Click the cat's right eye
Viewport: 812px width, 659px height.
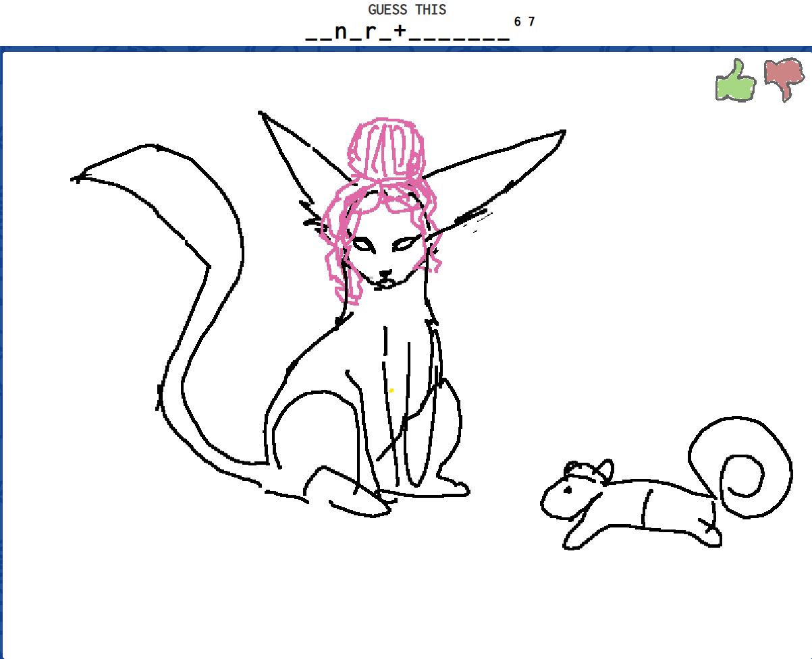[x=404, y=243]
